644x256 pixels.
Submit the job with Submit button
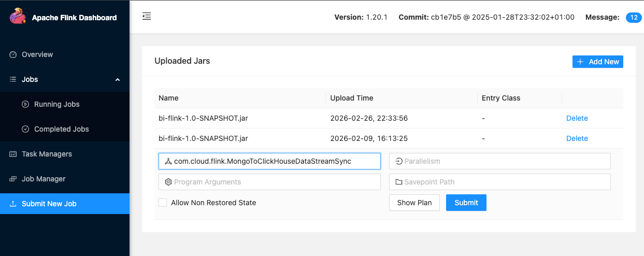(466, 203)
